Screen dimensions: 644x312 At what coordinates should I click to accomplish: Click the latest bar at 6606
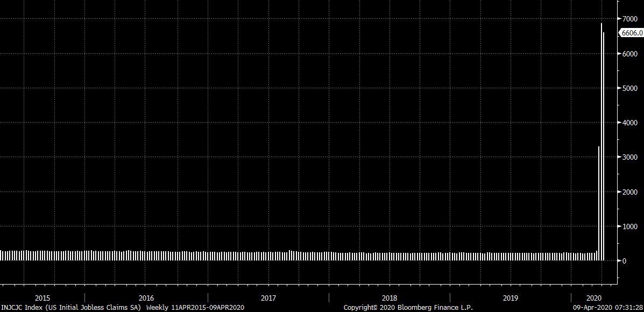604,146
